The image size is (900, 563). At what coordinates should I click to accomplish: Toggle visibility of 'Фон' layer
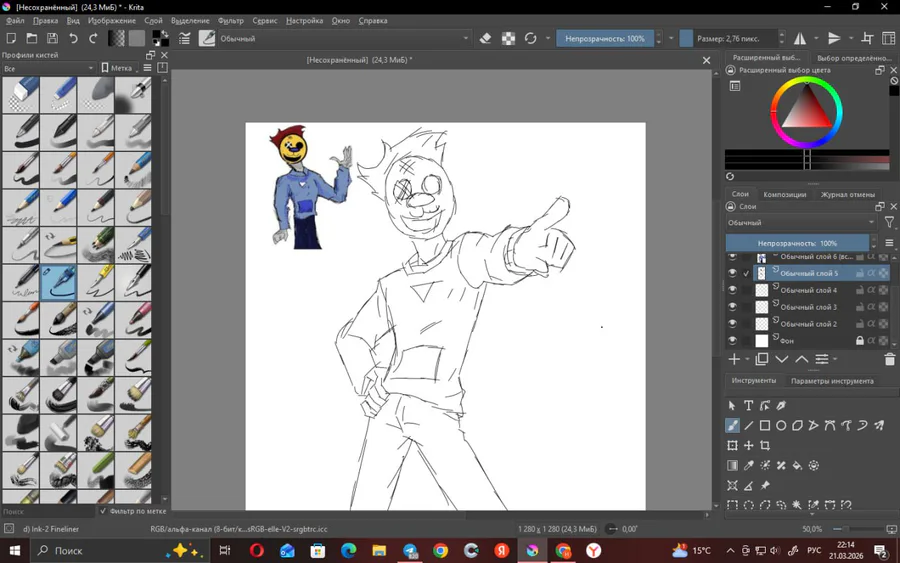tap(732, 341)
